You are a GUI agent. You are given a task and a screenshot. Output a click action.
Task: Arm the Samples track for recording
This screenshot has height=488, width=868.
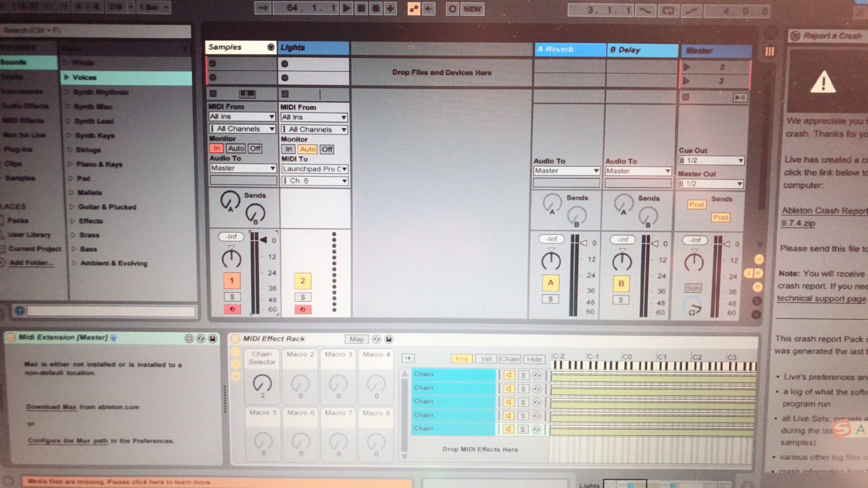[x=232, y=310]
